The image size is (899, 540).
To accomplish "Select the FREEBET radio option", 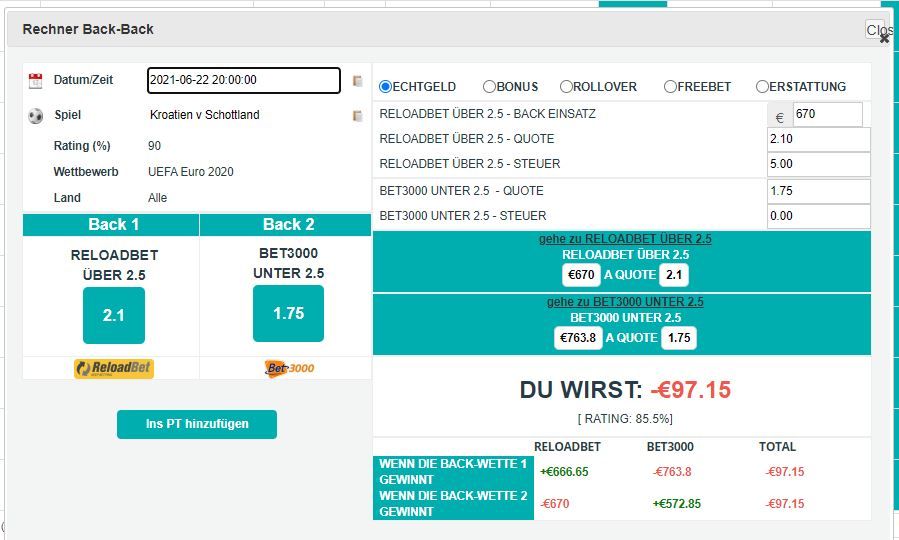I will pos(670,87).
